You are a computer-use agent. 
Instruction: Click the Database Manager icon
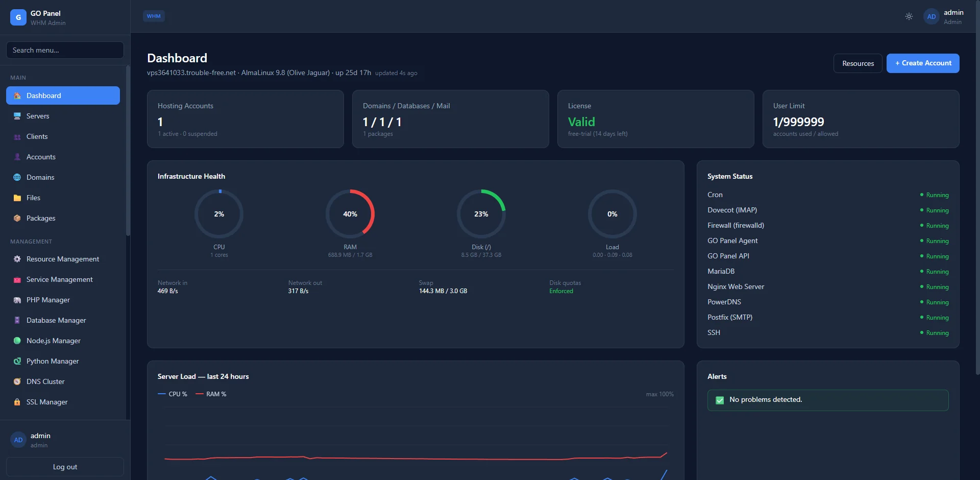pyautogui.click(x=17, y=320)
